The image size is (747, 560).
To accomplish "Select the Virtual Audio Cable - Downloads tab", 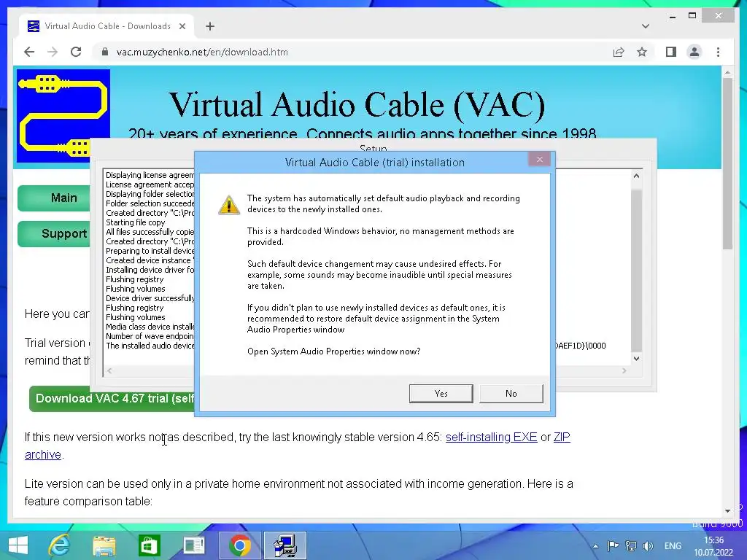I will (x=107, y=26).
